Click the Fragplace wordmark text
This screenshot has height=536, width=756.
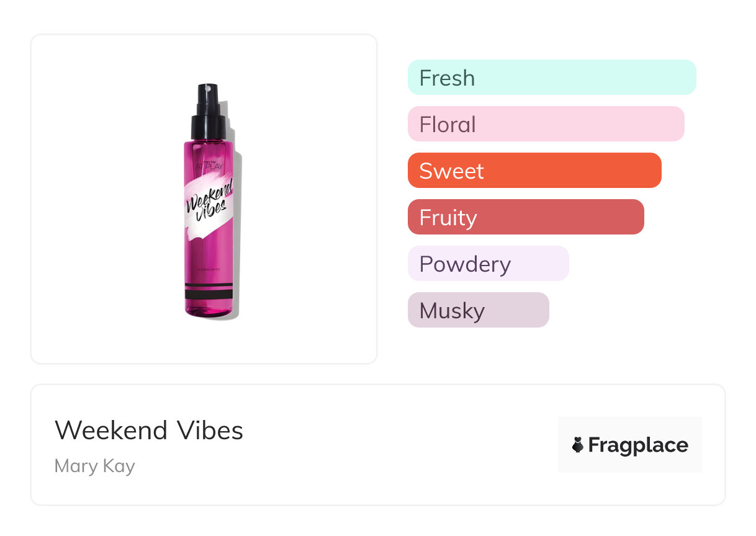tap(638, 445)
